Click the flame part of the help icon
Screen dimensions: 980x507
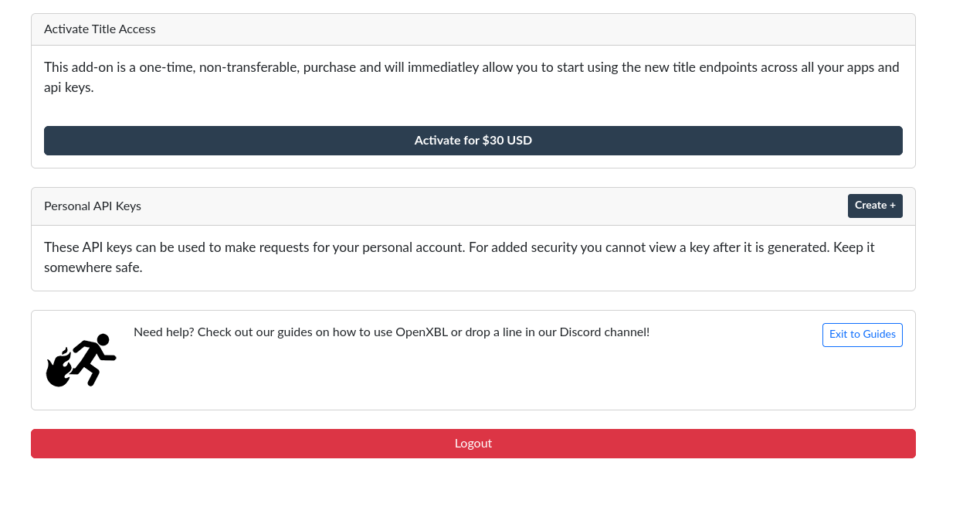pyautogui.click(x=58, y=369)
